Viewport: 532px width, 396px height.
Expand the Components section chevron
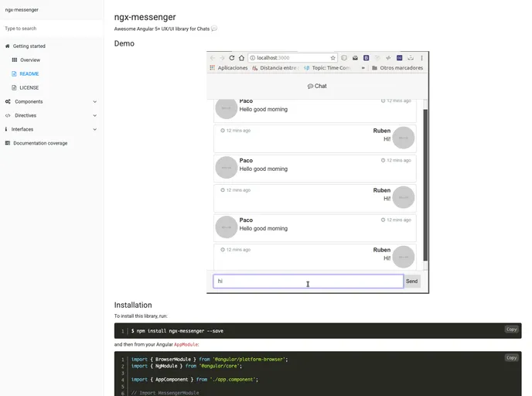95,101
